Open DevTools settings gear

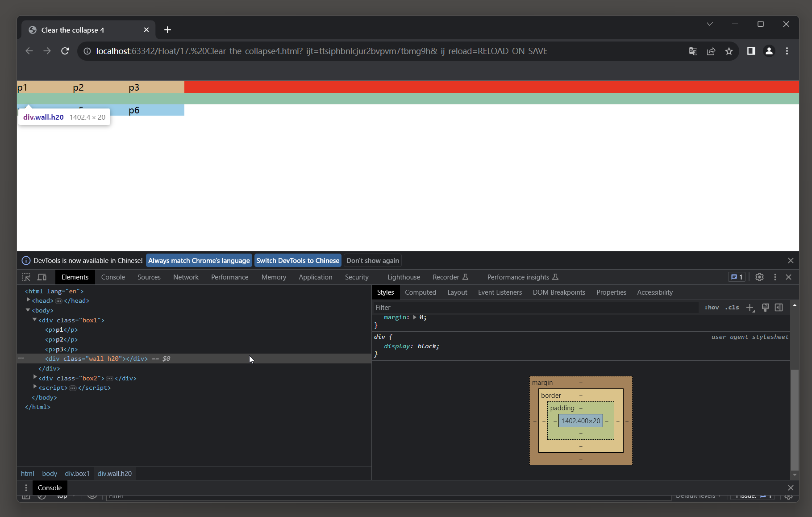click(759, 277)
